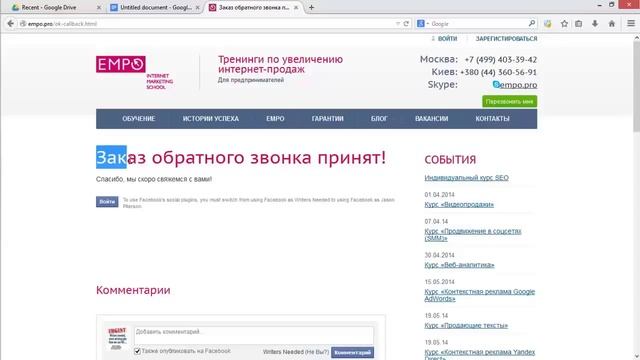Open Индивидуальный курс SEO link
Image resolution: width=640 pixels, height=360 pixels.
tap(467, 178)
